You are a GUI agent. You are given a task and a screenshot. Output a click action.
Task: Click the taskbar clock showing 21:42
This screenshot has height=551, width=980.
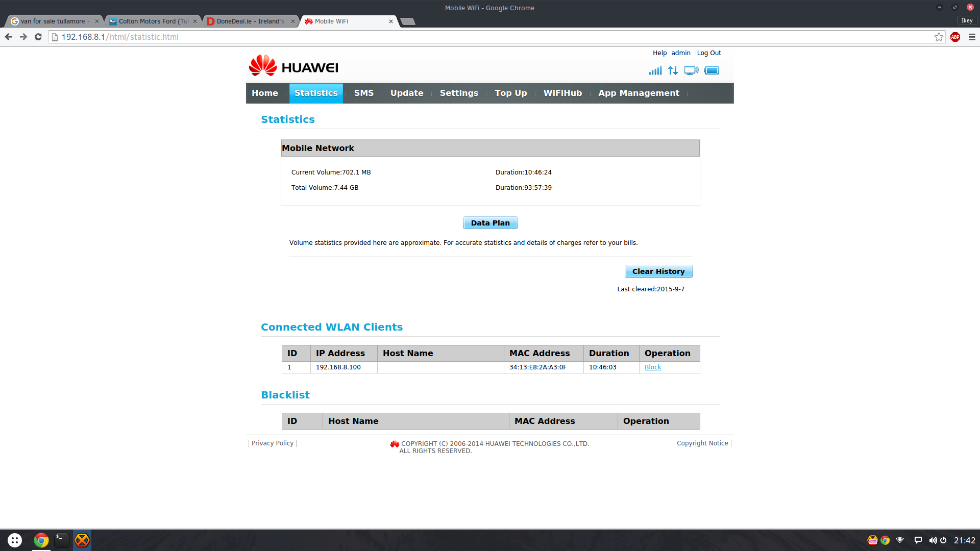(x=964, y=540)
